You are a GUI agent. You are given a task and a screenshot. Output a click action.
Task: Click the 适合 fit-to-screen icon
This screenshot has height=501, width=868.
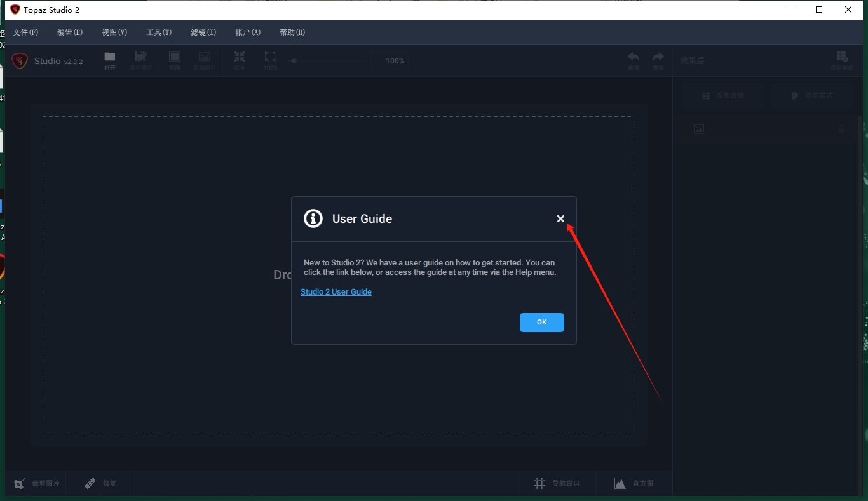[x=240, y=57]
